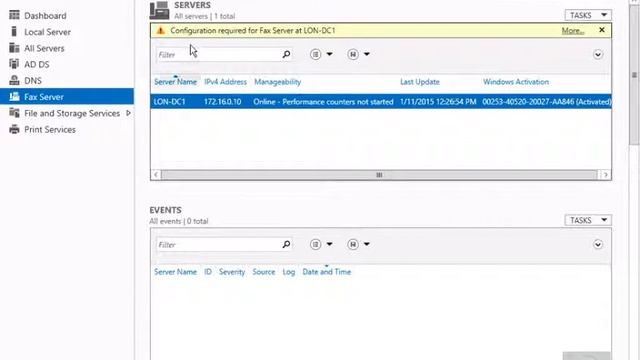
Task: Click the Print Services printer icon
Action: pos(14,129)
